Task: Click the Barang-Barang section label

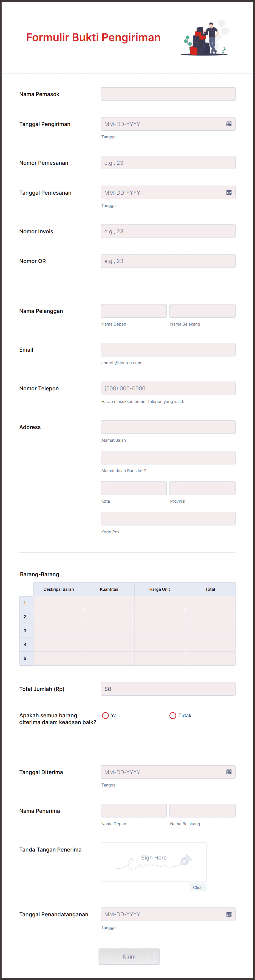Action: pyautogui.click(x=39, y=575)
